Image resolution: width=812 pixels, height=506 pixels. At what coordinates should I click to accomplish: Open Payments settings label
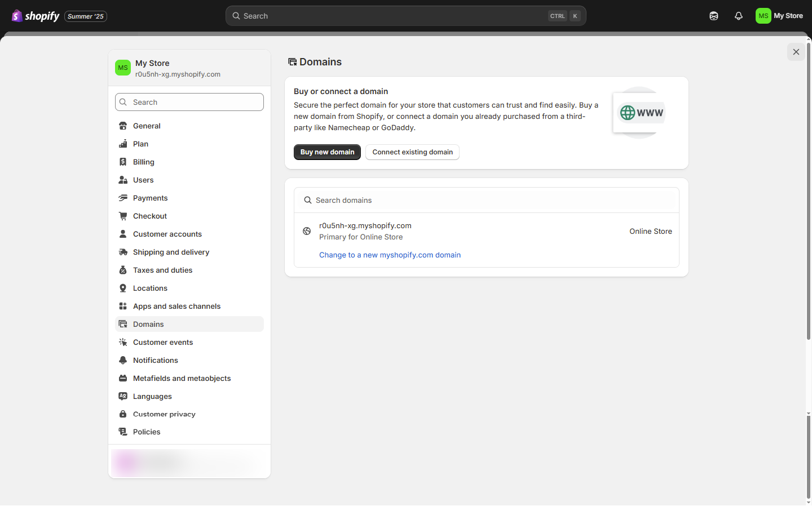151,198
